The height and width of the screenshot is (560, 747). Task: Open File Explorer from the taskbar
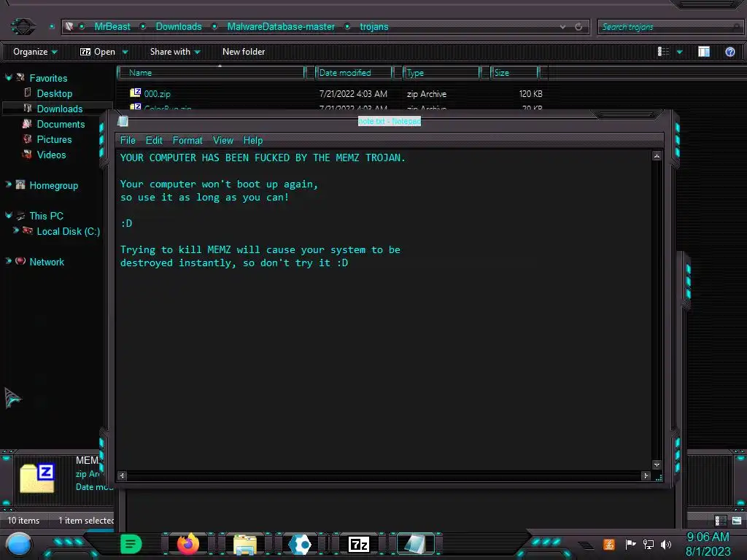pyautogui.click(x=245, y=545)
